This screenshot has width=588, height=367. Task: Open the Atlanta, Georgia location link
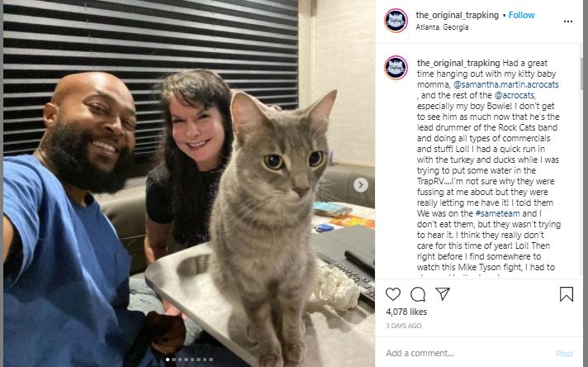click(442, 27)
